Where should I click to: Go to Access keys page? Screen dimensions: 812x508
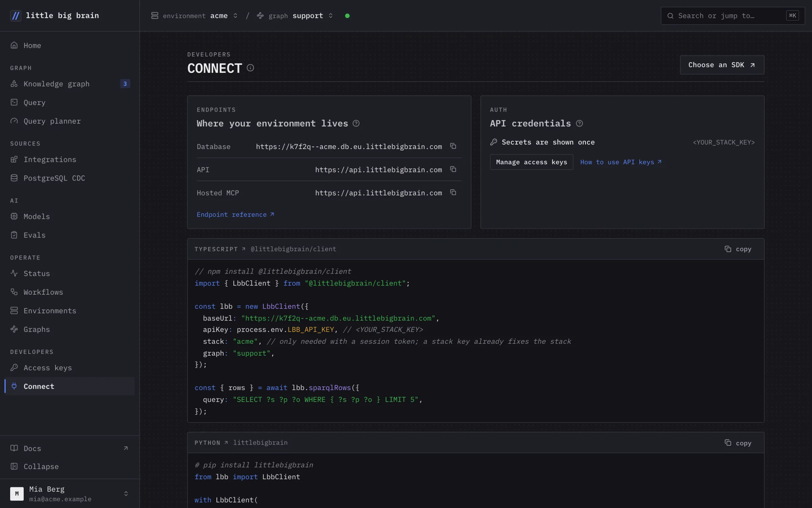coord(70,367)
